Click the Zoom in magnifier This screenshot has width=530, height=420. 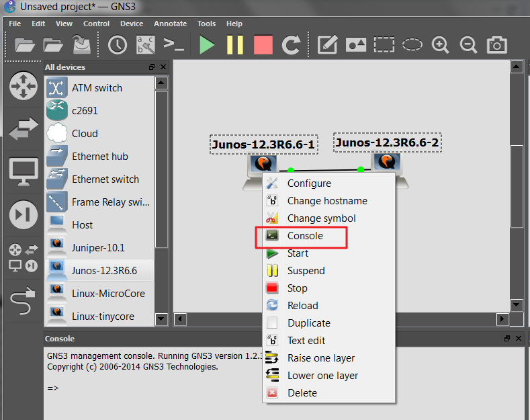440,44
